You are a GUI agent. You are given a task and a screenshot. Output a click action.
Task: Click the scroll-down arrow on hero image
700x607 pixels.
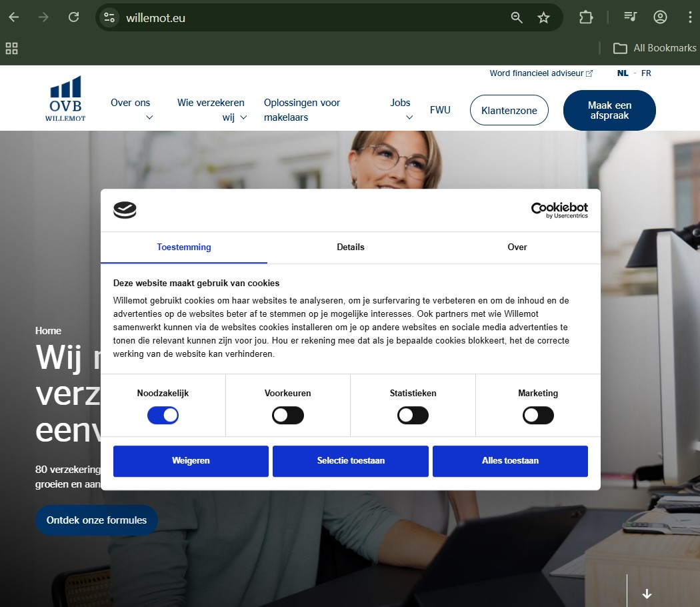pyautogui.click(x=646, y=593)
